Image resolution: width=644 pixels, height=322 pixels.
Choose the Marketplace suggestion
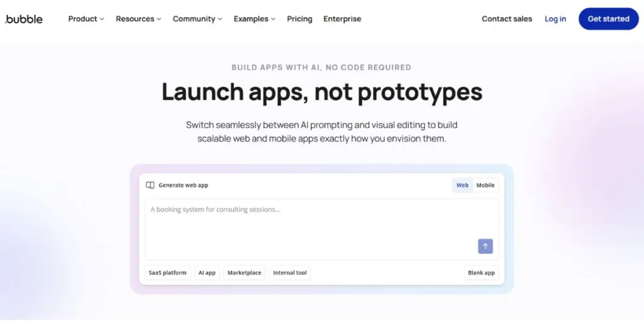click(245, 273)
